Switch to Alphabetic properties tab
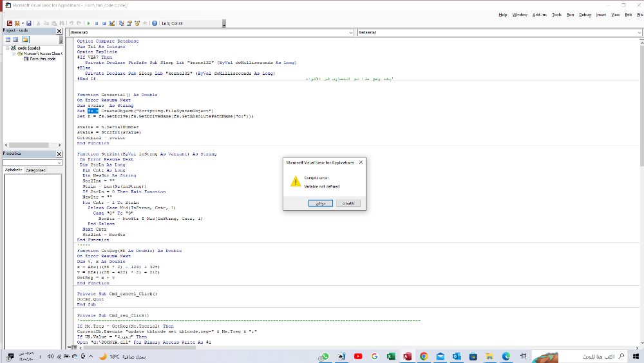 point(14,170)
